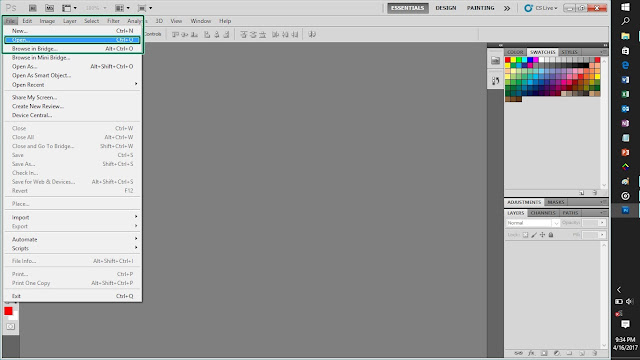640x360 pixels.
Task: Select the Painting workspace button
Action: pyautogui.click(x=480, y=8)
